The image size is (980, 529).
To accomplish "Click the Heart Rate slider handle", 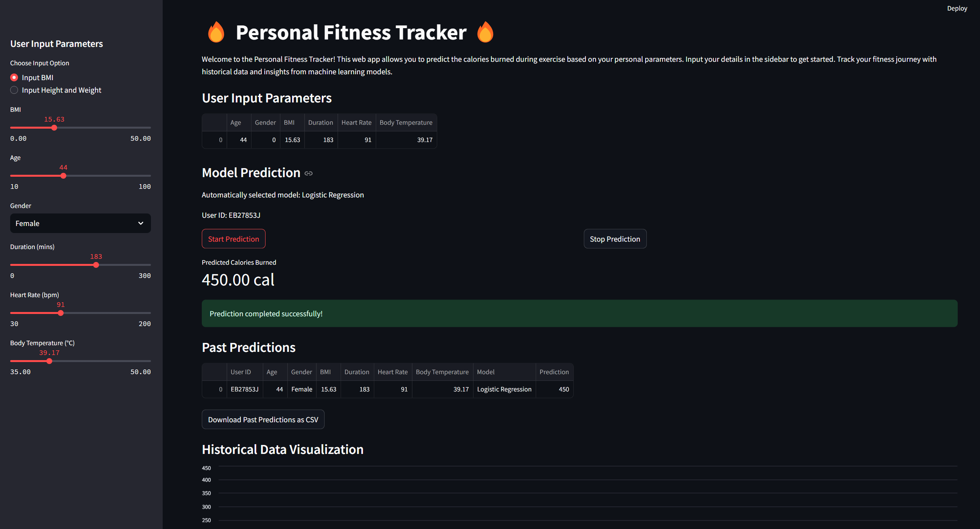I will click(x=61, y=313).
